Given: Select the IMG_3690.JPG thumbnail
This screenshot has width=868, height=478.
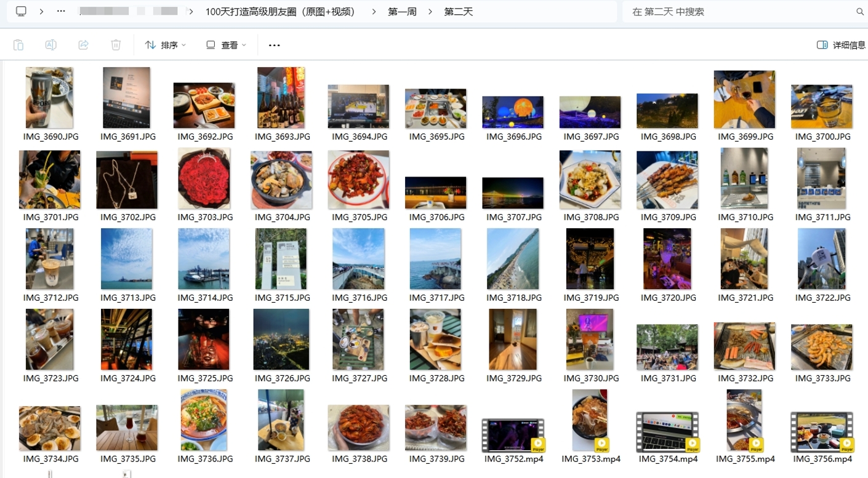Looking at the screenshot, I should [50, 98].
